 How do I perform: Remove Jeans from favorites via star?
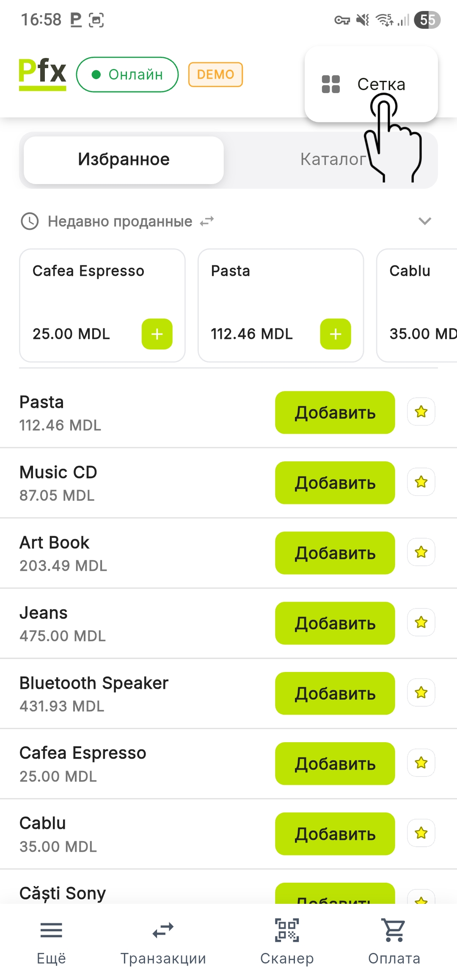coord(421,622)
